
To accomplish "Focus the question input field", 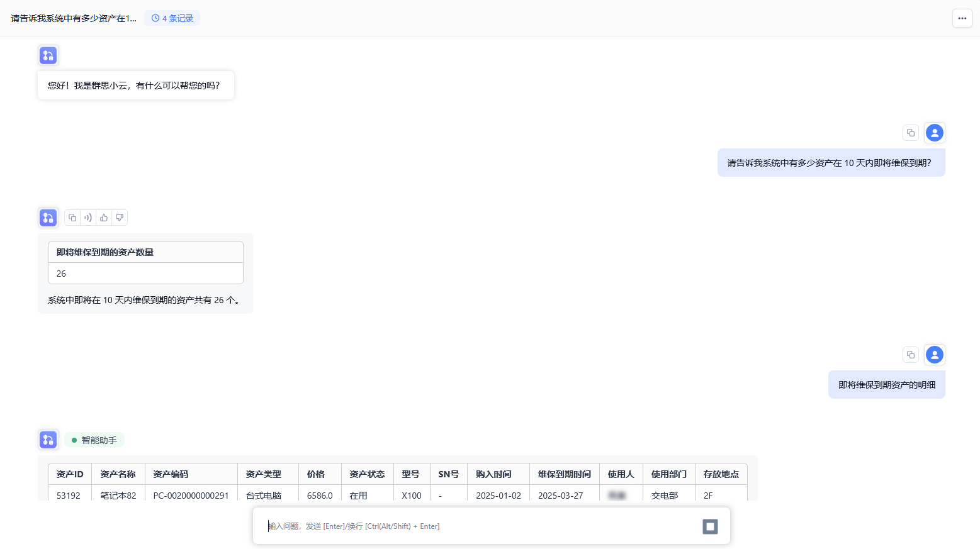I will (478, 526).
